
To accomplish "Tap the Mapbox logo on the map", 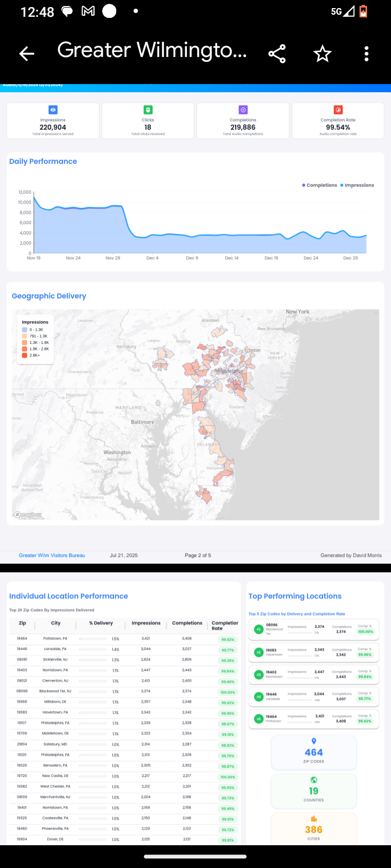I will (x=28, y=515).
